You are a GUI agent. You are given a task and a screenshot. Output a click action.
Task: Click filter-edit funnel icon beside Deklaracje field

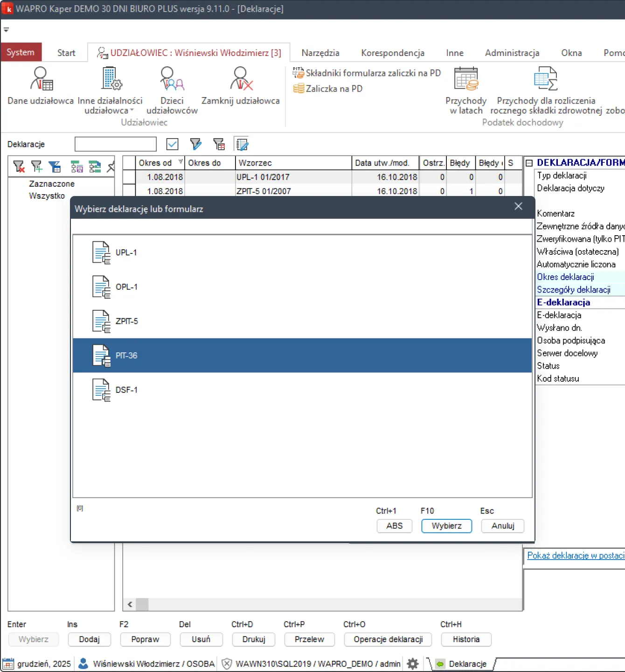pos(196,144)
